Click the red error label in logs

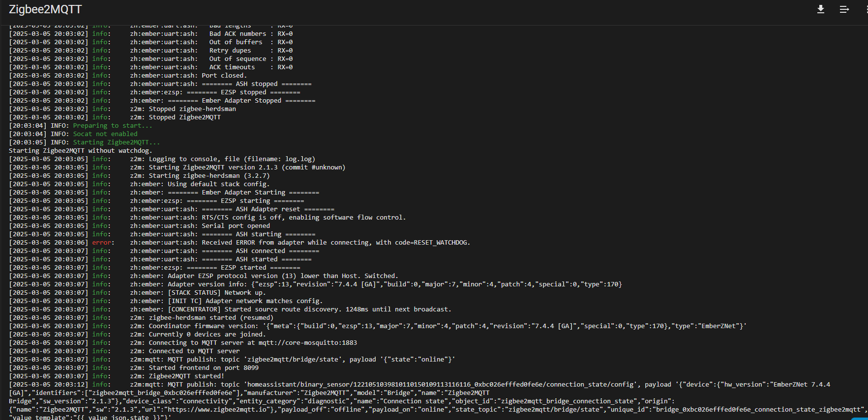[x=102, y=243]
